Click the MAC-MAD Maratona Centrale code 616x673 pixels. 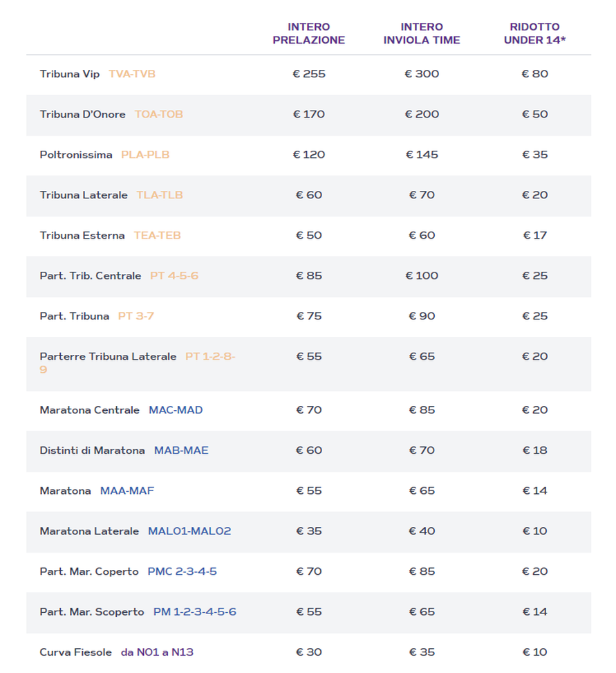[176, 410]
